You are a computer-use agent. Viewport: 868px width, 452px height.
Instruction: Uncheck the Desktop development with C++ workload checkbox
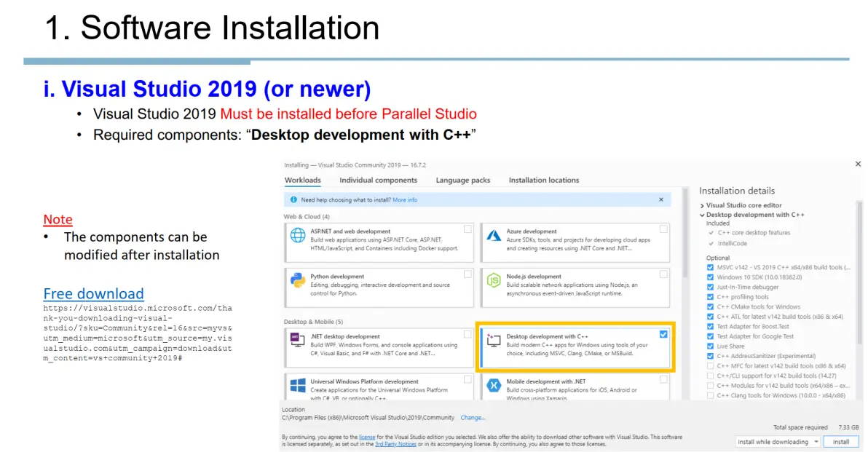coord(663,334)
